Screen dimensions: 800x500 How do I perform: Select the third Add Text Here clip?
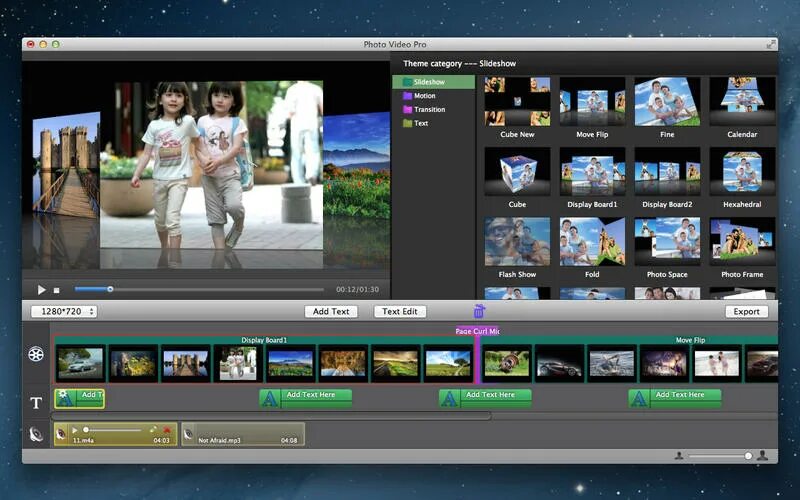coord(485,398)
